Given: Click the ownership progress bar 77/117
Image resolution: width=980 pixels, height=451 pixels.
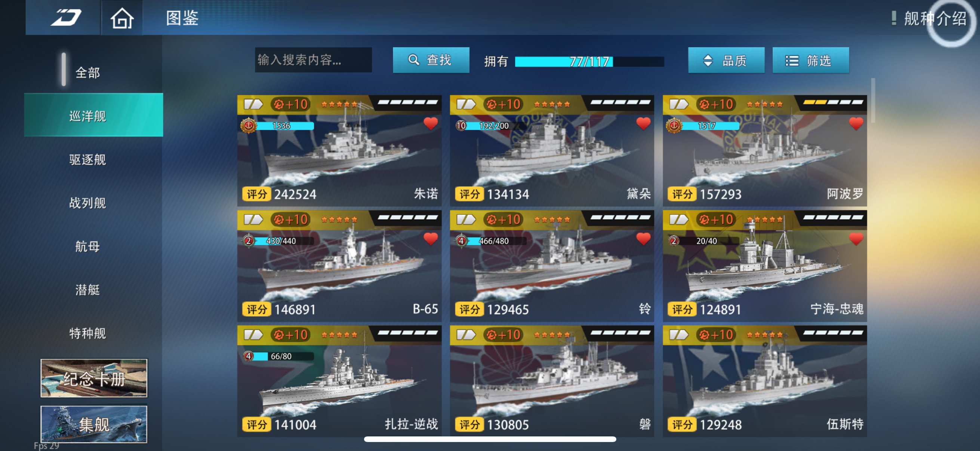Looking at the screenshot, I should click(589, 61).
